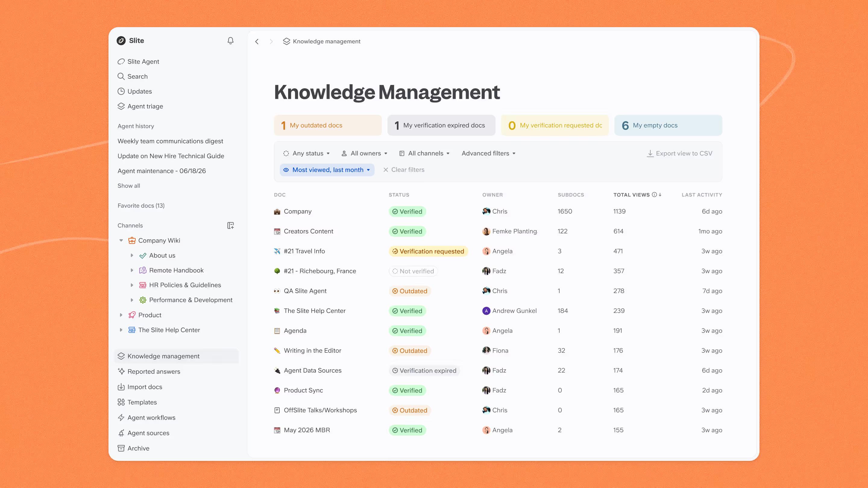The height and width of the screenshot is (488, 868).
Task: Open Weekly team communications digest
Action: tap(170, 141)
